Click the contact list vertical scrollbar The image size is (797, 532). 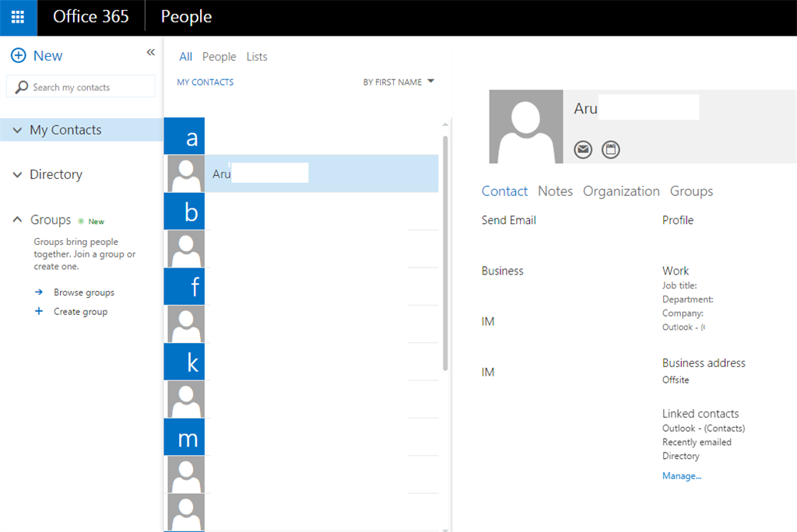(x=445, y=249)
